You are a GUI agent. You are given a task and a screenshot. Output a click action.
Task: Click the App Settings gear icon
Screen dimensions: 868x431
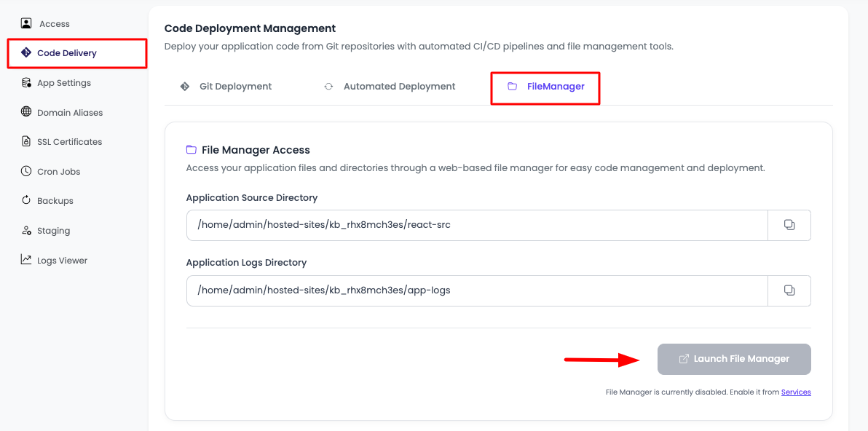coord(25,82)
